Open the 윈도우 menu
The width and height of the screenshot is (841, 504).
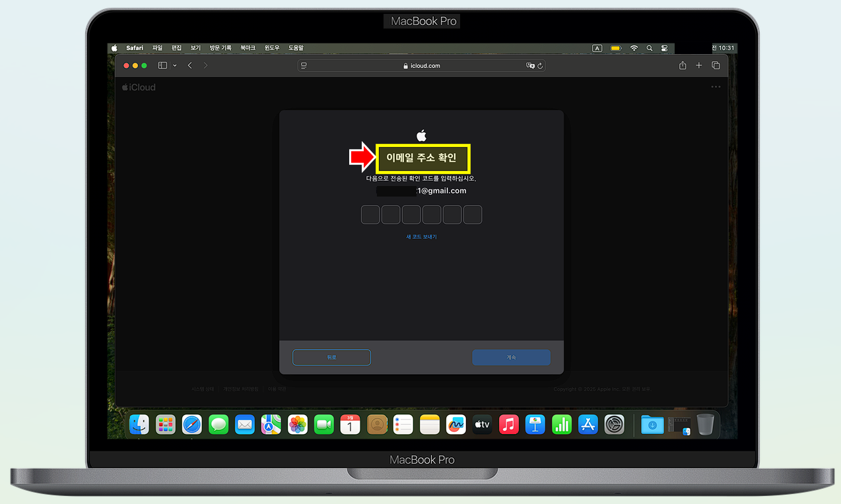click(272, 48)
